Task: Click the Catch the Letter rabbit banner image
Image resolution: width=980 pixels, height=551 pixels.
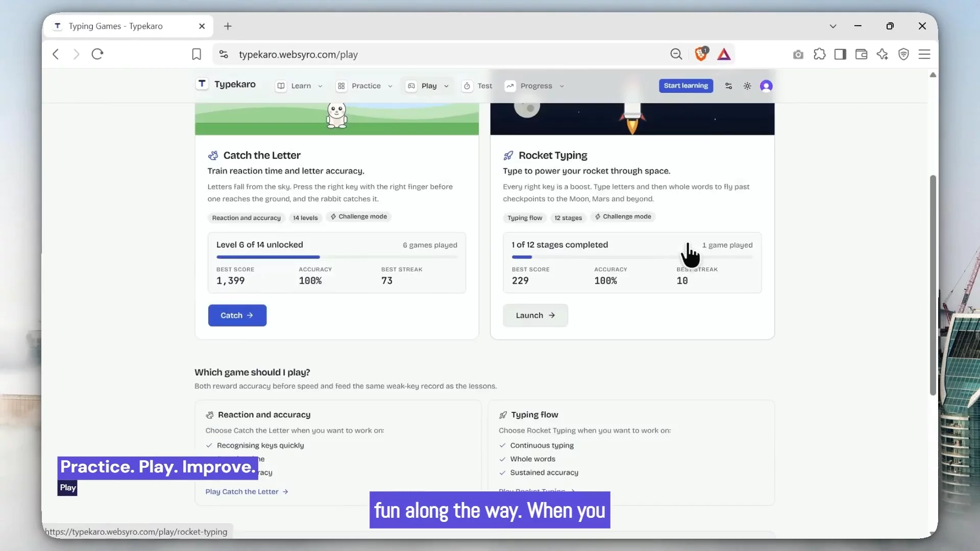Action: [337, 119]
